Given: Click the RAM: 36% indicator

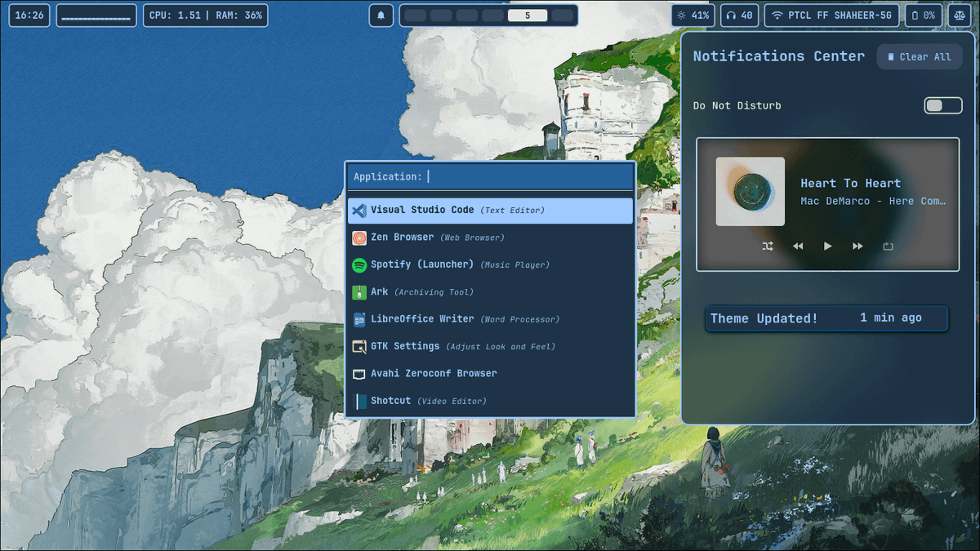Looking at the screenshot, I should click(x=239, y=16).
